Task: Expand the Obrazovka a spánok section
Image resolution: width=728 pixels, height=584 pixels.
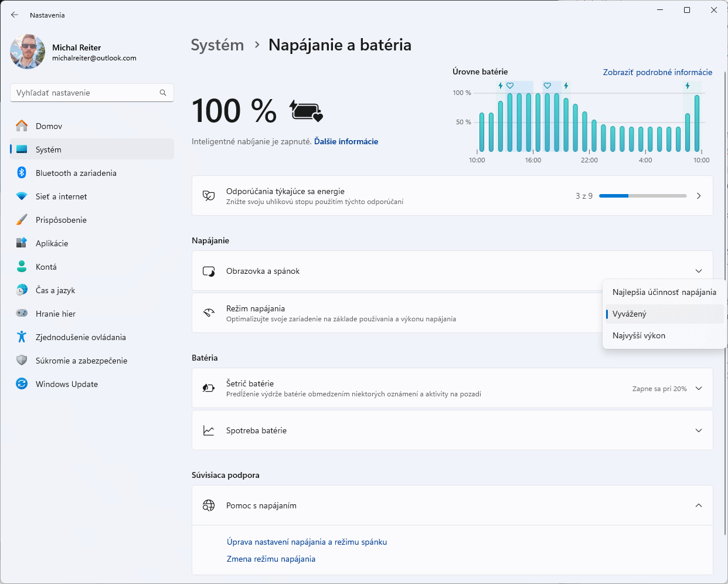Action: click(x=698, y=271)
